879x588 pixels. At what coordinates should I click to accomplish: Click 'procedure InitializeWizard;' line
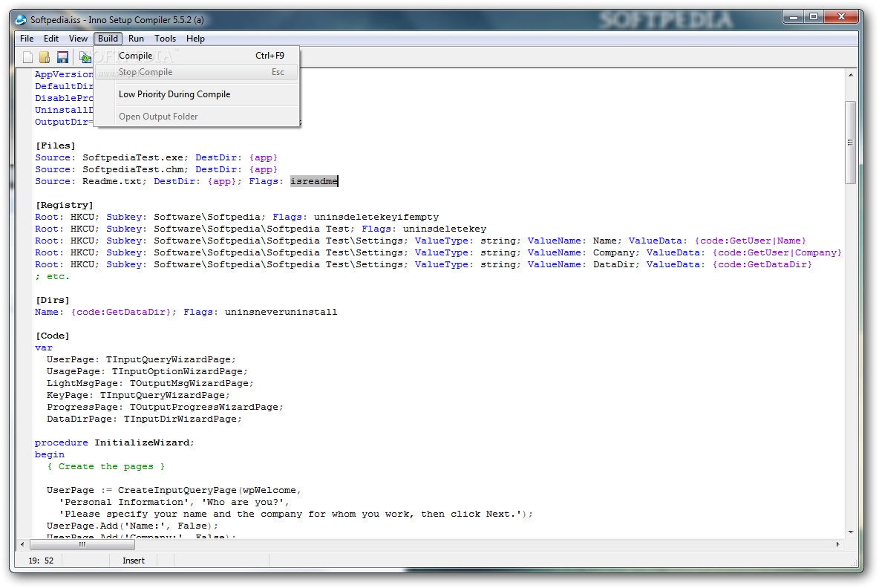[x=114, y=442]
